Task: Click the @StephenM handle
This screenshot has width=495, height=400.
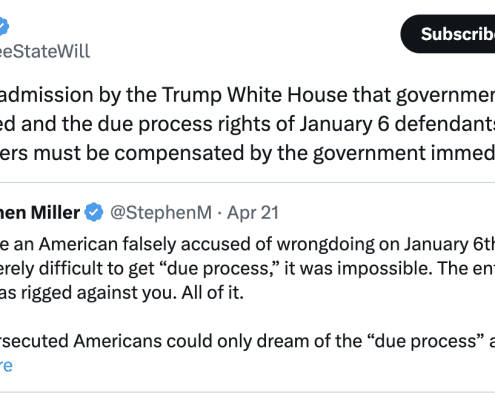Action: click(161, 213)
